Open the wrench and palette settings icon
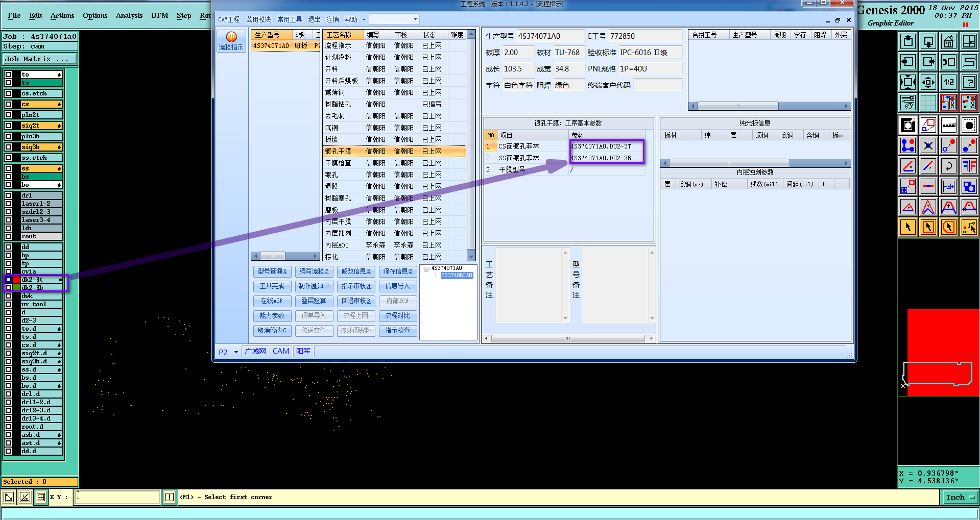This screenshot has width=980, height=520. 908,103
